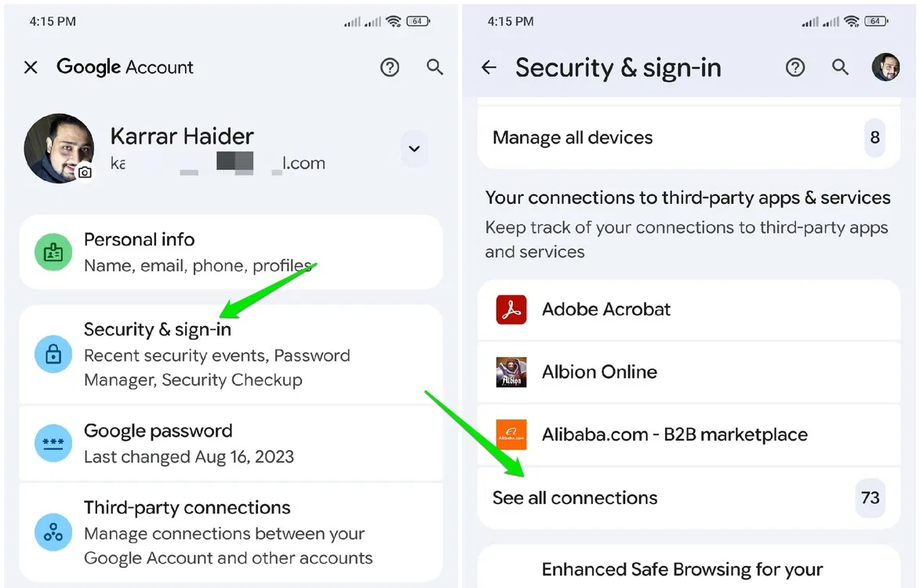Go back from Security & sign-in screen
Screen dimensions: 920x588
click(x=489, y=67)
